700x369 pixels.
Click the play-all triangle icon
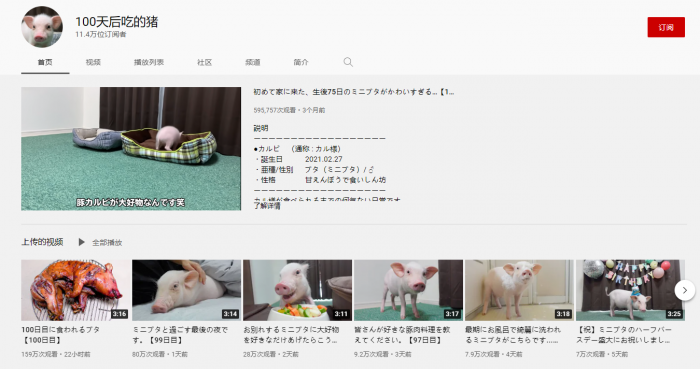coord(81,242)
